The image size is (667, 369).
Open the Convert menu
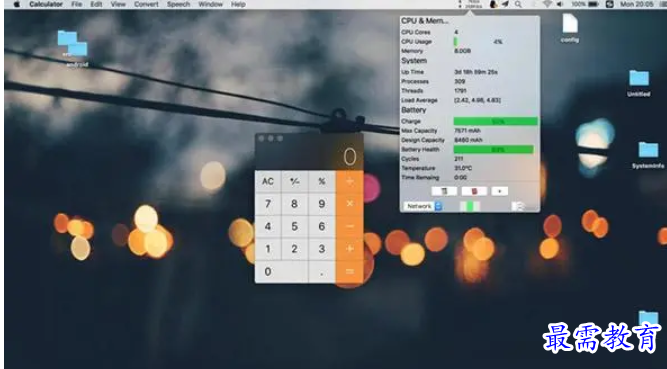(146, 4)
